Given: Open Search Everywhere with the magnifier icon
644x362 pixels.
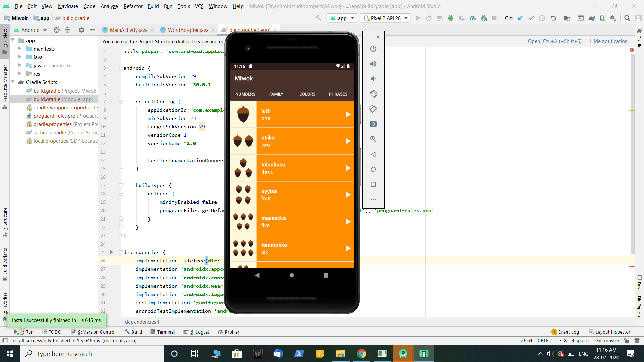Looking at the screenshot, I should [627, 18].
